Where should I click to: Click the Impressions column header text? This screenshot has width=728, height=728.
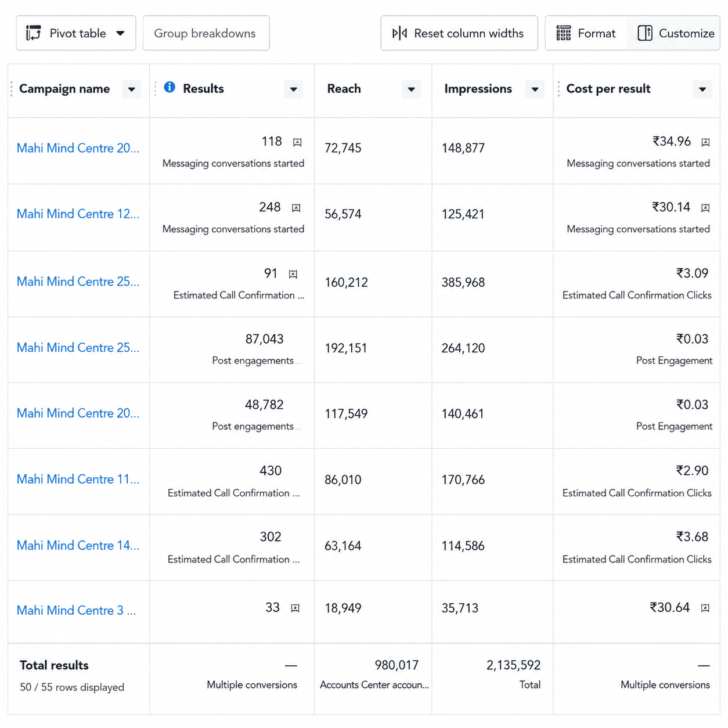pos(478,89)
